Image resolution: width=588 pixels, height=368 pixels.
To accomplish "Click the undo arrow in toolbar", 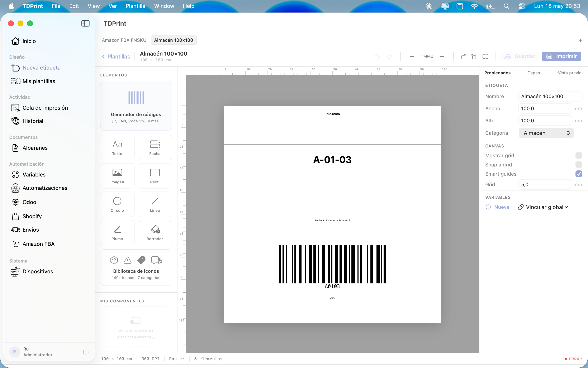I will click(x=377, y=56).
